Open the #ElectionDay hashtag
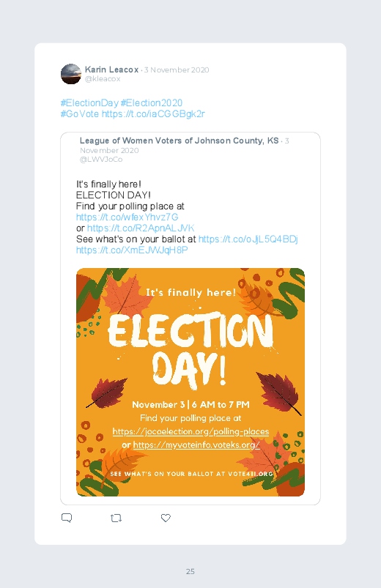This screenshot has height=588, width=381. pos(89,103)
